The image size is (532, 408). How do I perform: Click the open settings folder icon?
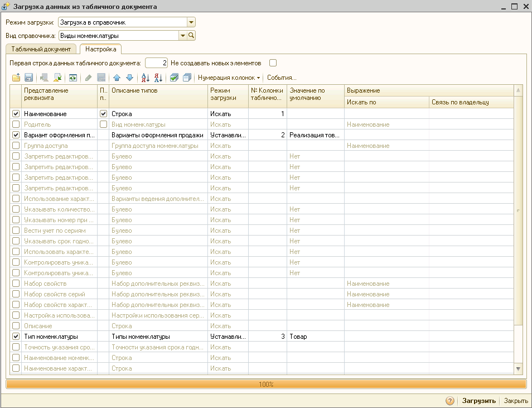tap(16, 78)
